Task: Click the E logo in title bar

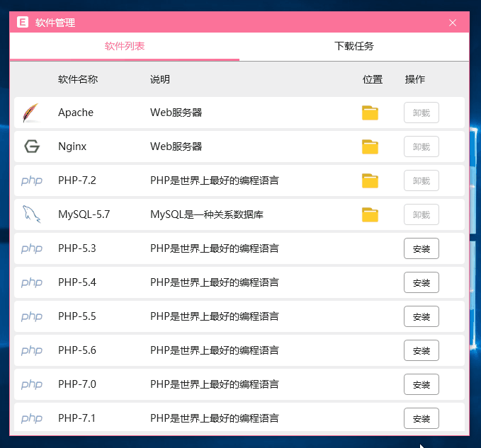Action: tap(23, 22)
